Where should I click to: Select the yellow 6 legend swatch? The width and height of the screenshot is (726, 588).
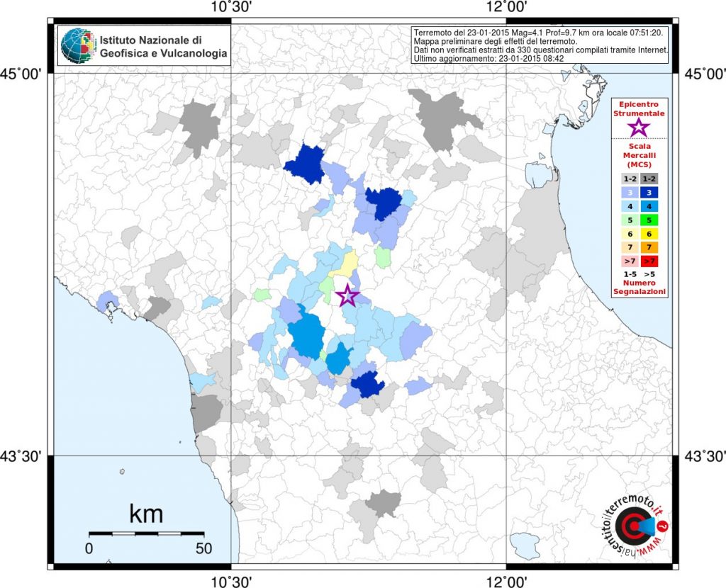(649, 234)
